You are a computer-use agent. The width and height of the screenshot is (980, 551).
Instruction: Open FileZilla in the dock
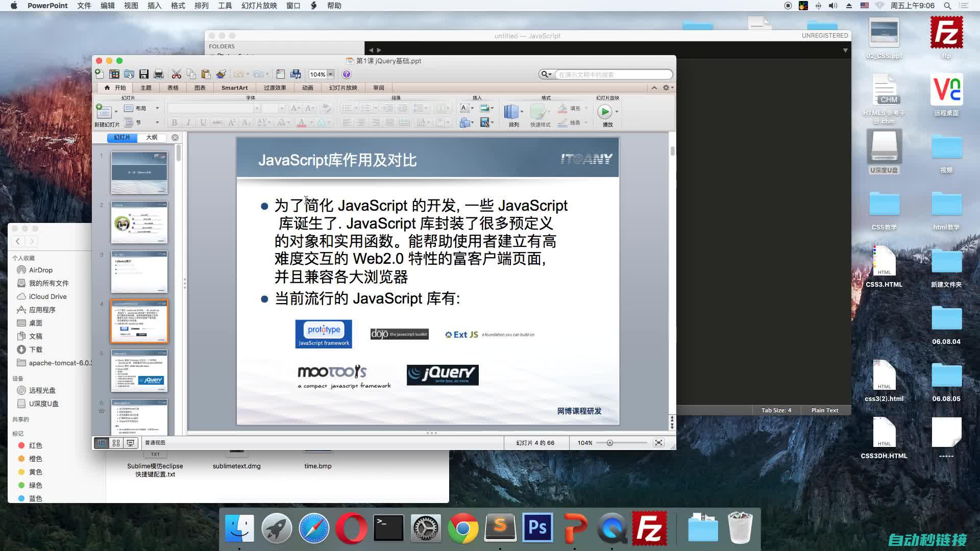coord(649,528)
